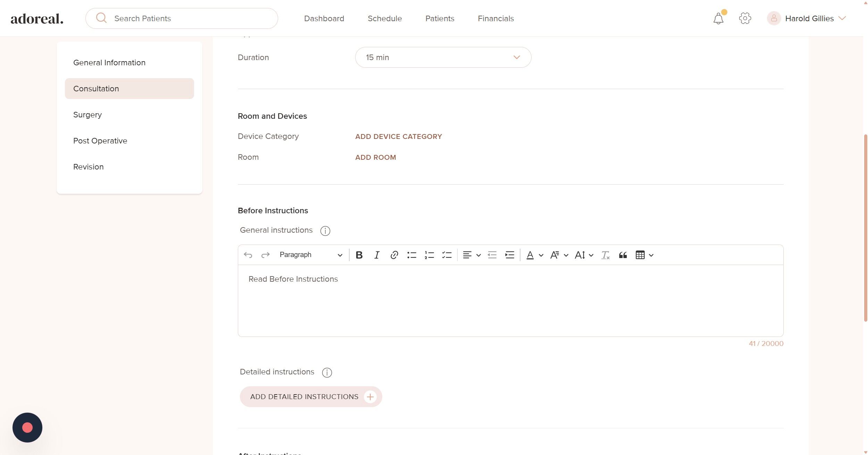Focus the Search Patients field
Screen dimensions: 868x455
[x=187, y=18]
